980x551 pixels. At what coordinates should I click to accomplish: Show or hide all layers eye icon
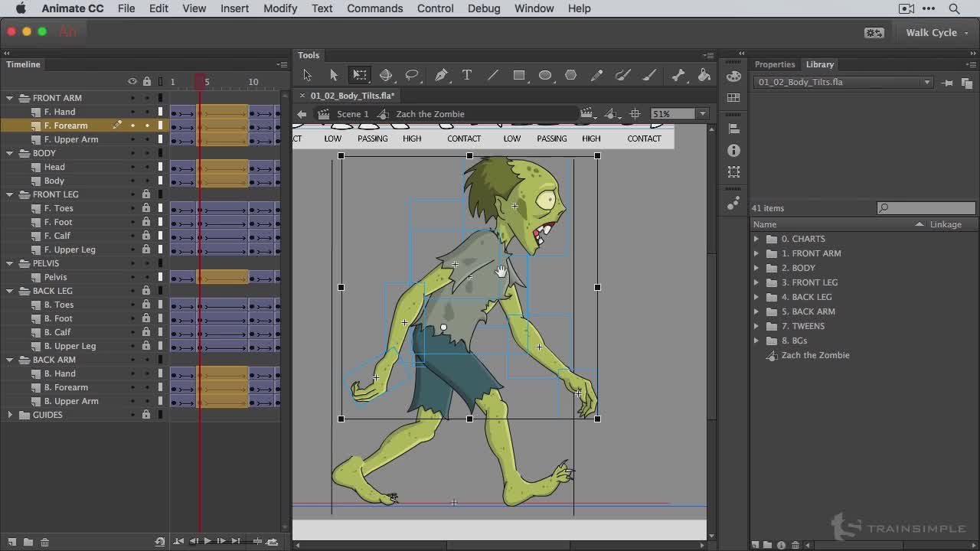point(132,81)
